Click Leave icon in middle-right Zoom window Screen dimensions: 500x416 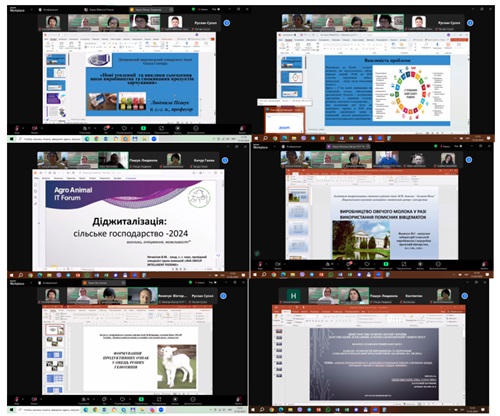tap(485, 264)
